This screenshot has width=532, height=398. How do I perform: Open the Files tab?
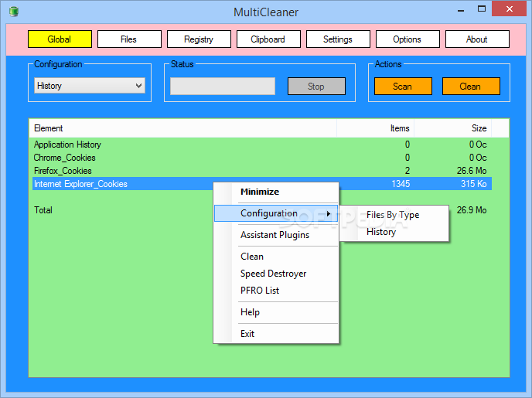(x=129, y=39)
